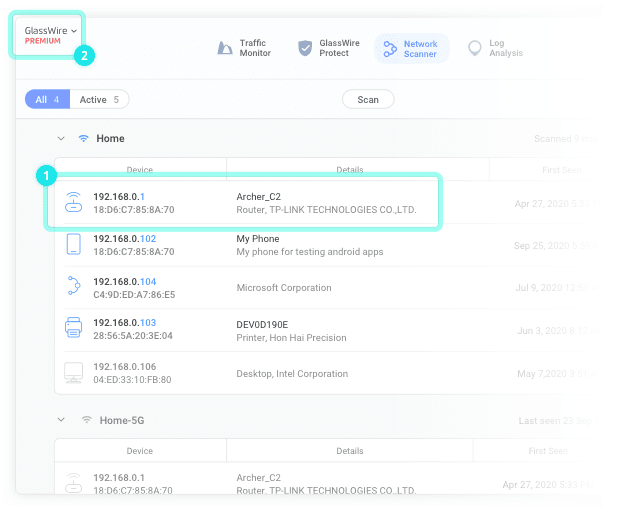Sort by the Details column header
This screenshot has width=638, height=512.
(x=350, y=170)
